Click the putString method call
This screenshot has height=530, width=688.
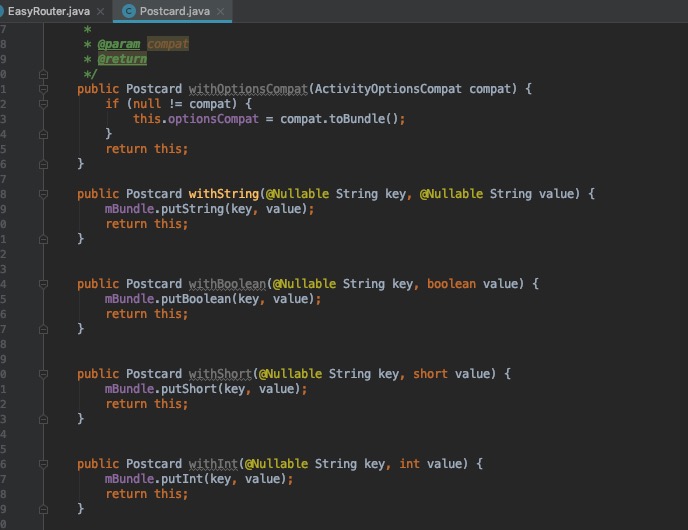tap(193, 209)
